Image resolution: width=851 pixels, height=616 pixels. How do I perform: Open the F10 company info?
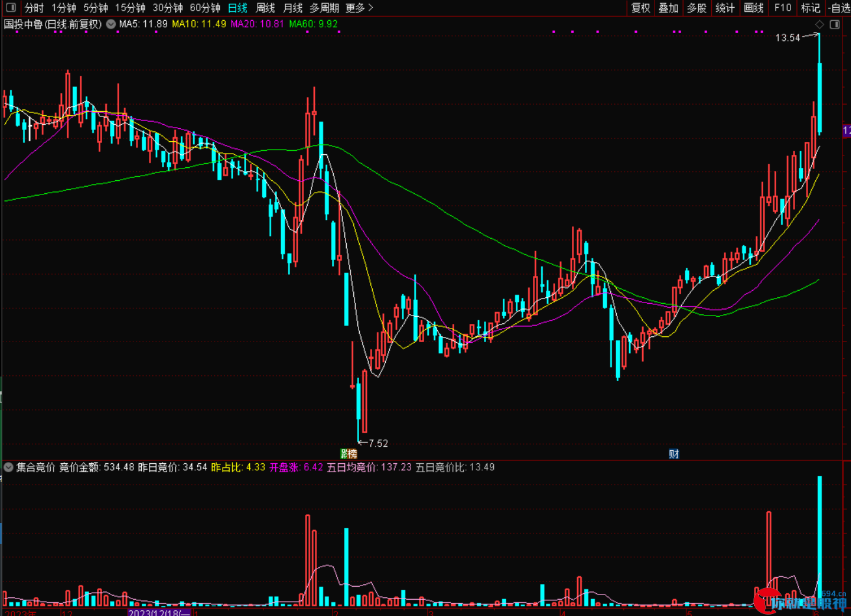[782, 8]
